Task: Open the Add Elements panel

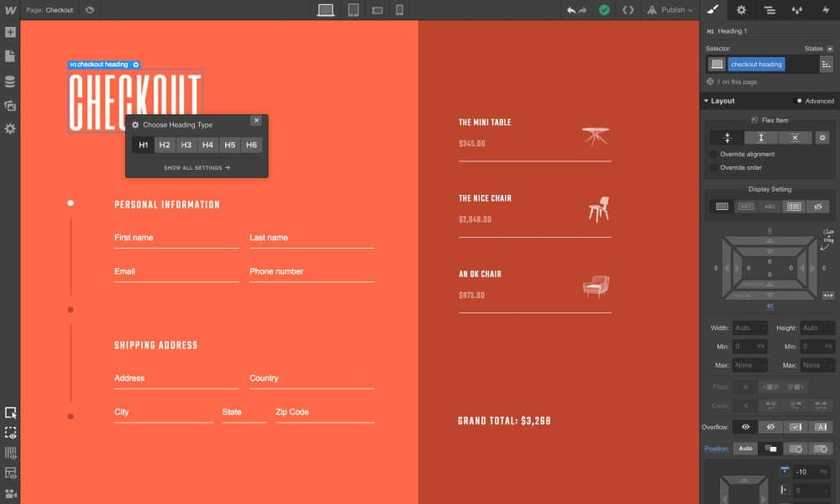Action: tap(10, 32)
